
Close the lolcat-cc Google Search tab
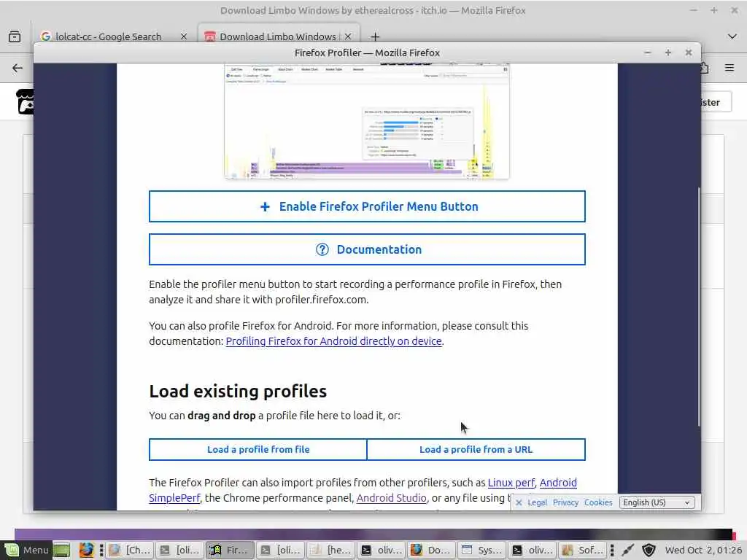point(183,36)
